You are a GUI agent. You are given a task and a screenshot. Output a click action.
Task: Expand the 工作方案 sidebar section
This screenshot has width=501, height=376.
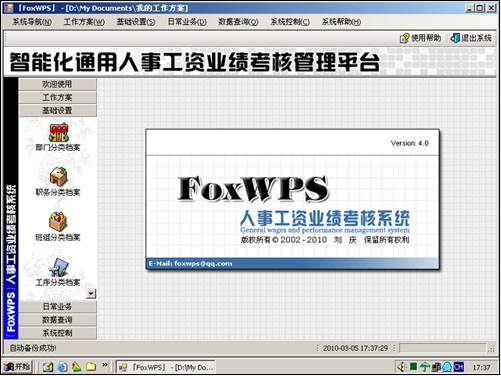58,97
